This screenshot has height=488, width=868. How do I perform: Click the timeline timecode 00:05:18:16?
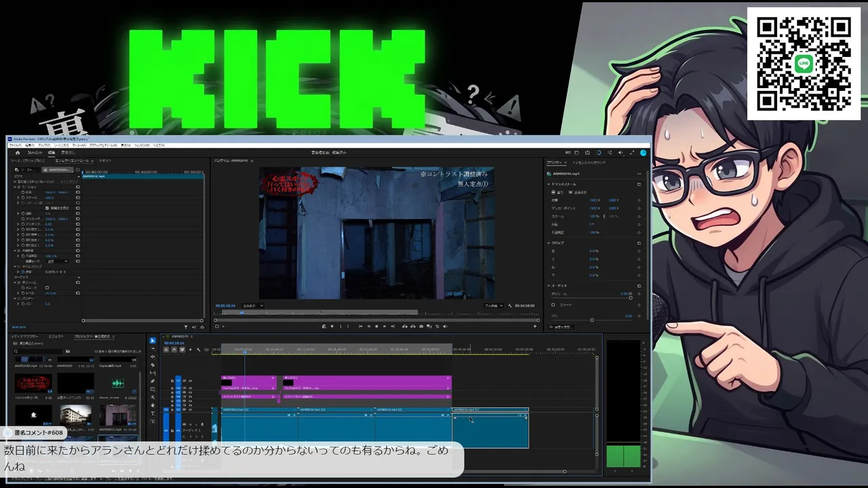tap(174, 343)
